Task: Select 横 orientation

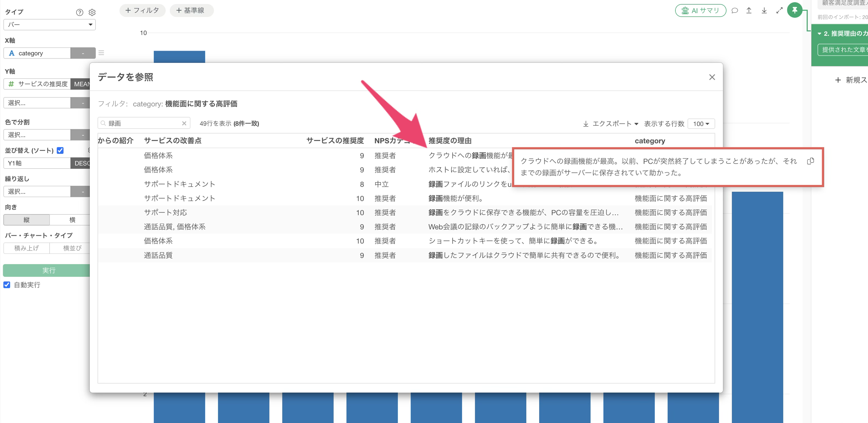Action: coord(70,220)
